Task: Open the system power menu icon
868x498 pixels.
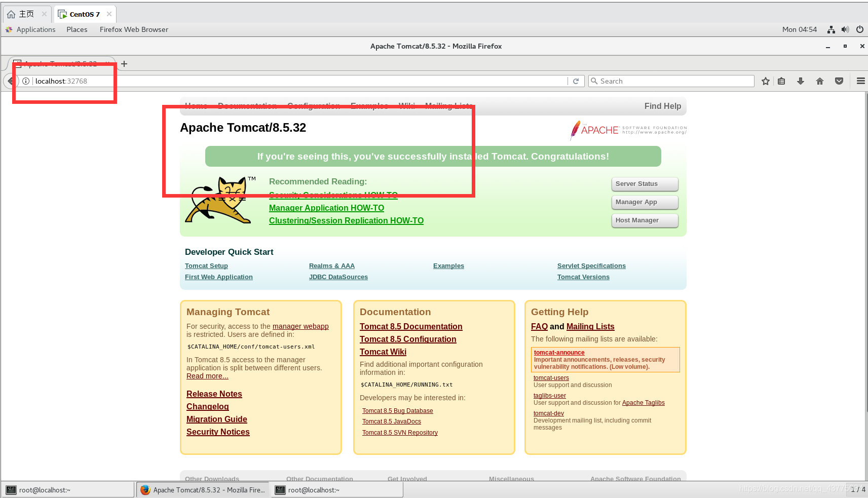Action: click(860, 29)
